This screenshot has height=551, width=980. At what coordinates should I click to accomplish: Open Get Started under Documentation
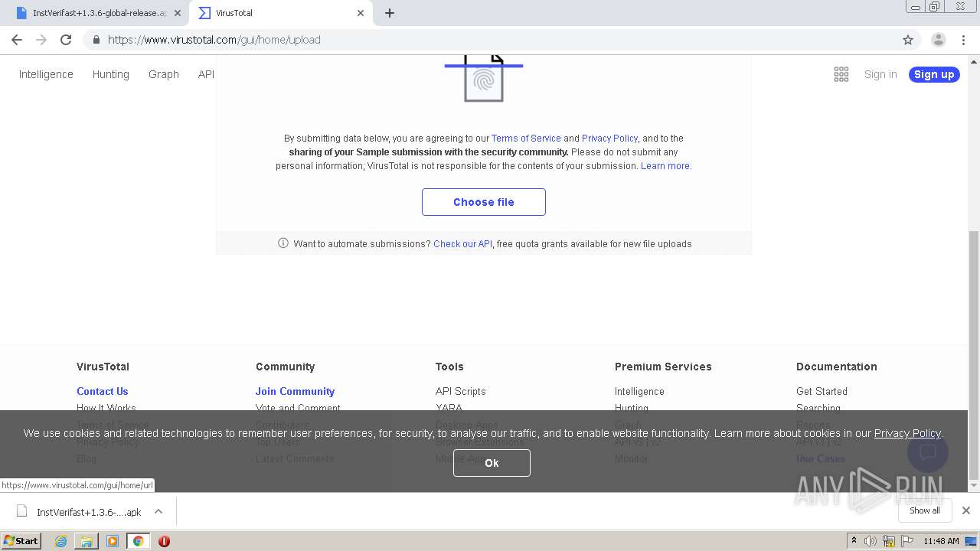822,391
